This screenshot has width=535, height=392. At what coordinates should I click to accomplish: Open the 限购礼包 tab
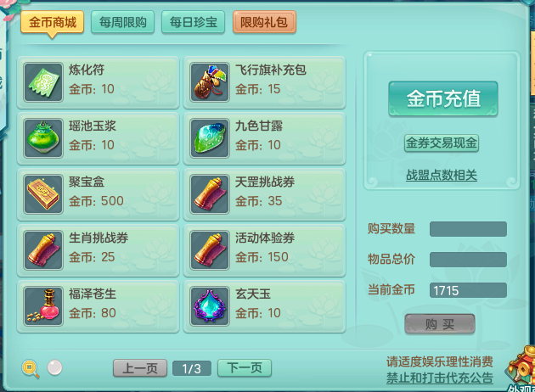[264, 22]
